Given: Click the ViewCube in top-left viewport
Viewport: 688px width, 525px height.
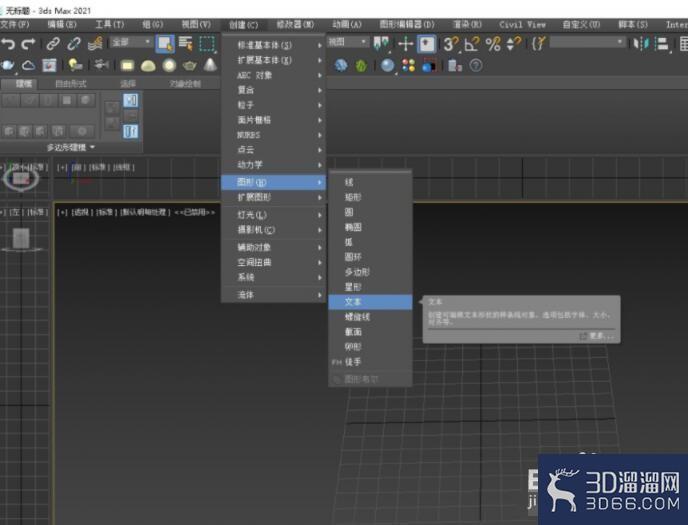Looking at the screenshot, I should point(21,179).
